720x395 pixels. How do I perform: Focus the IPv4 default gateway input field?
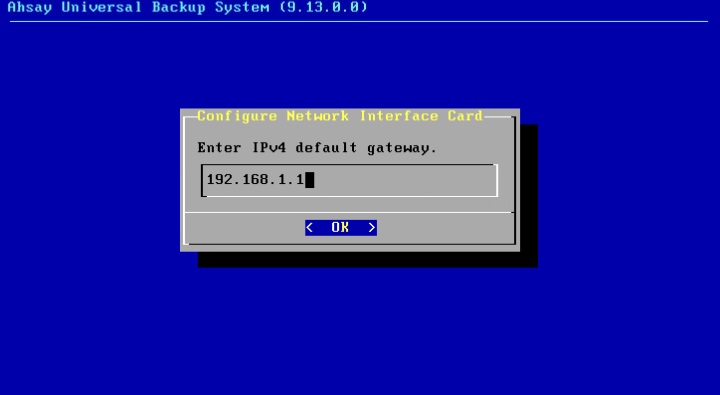349,180
